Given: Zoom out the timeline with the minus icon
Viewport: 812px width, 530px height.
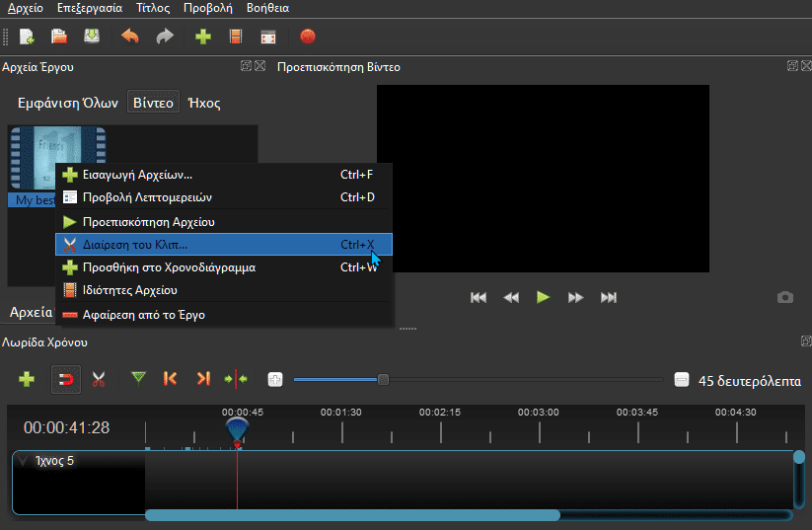Looking at the screenshot, I should [x=682, y=379].
